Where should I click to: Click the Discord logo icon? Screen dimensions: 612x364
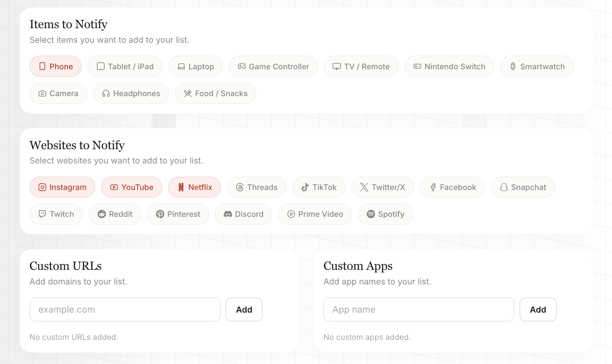(x=228, y=214)
